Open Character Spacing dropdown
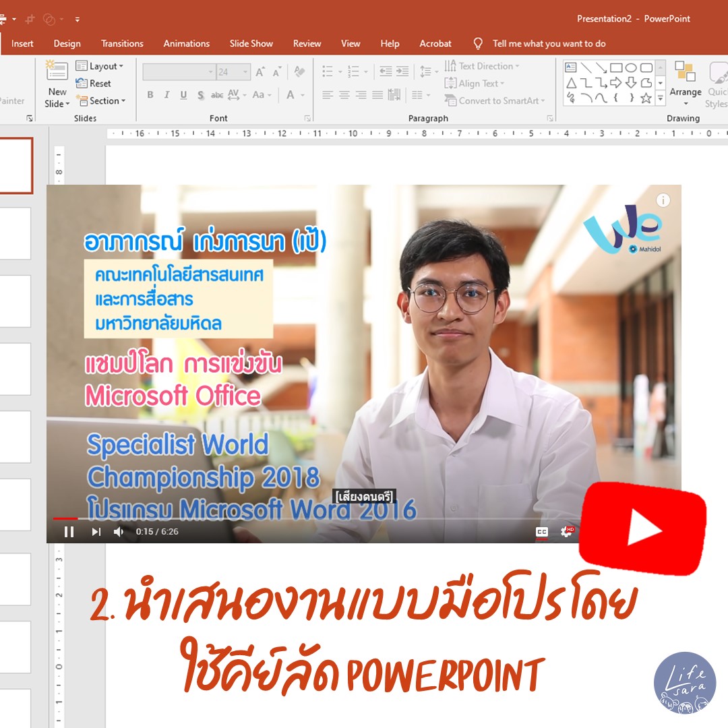The width and height of the screenshot is (728, 728). coord(237,95)
